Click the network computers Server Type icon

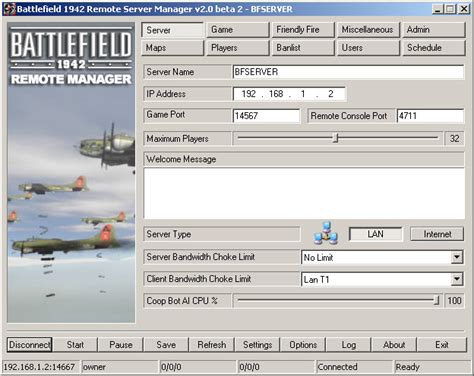point(326,233)
